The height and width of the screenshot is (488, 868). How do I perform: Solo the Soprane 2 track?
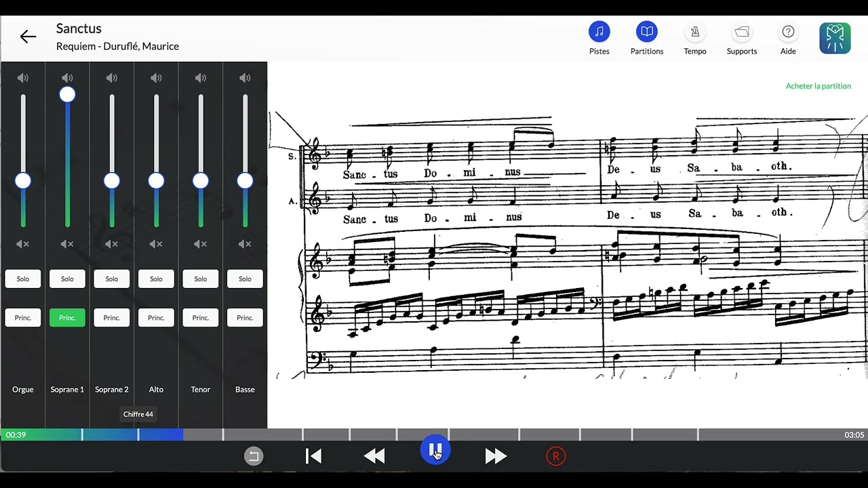click(x=112, y=279)
